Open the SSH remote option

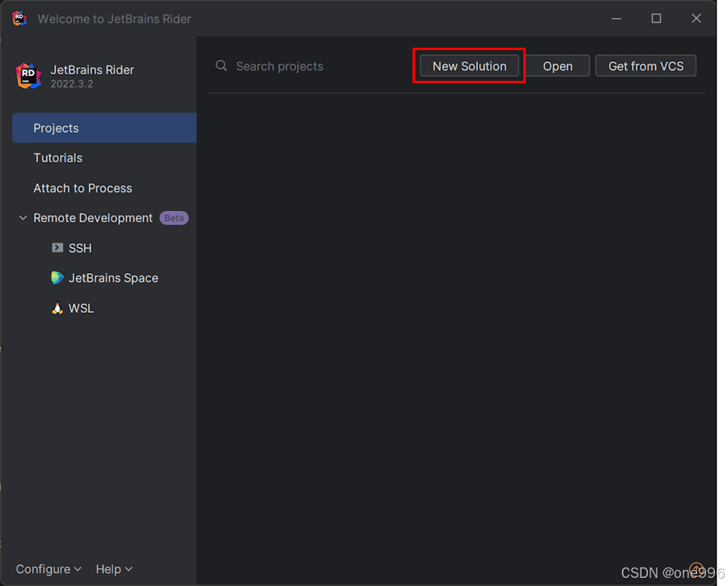pyautogui.click(x=80, y=248)
